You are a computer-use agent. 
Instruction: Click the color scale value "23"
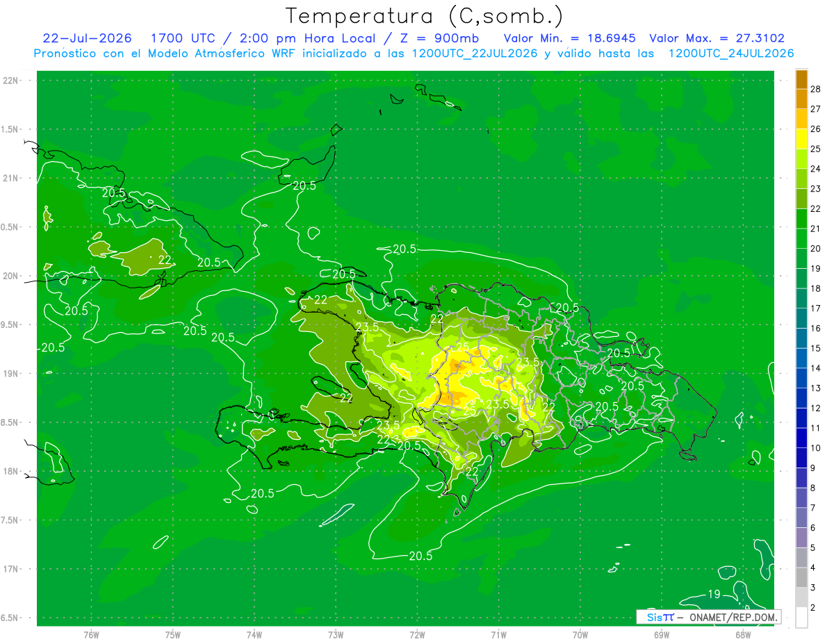(x=815, y=188)
